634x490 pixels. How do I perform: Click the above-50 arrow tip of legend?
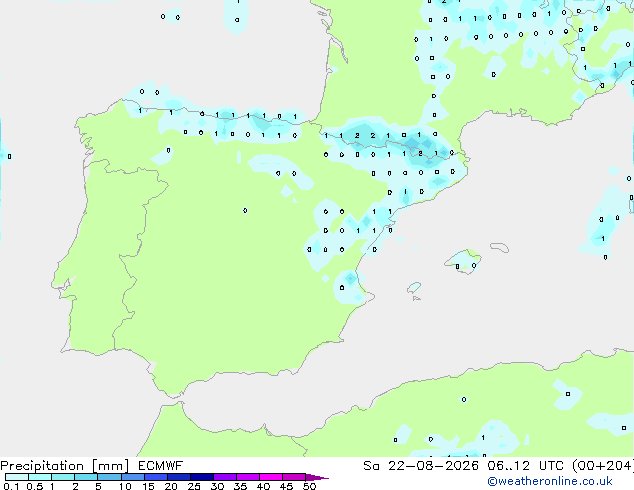pos(317,477)
